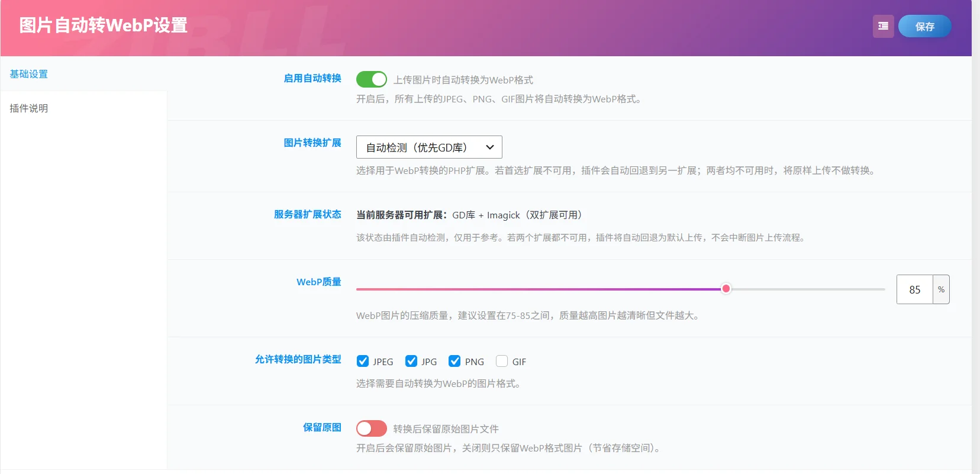The image size is (980, 474).
Task: Check the GIF checkbox
Action: coord(502,361)
